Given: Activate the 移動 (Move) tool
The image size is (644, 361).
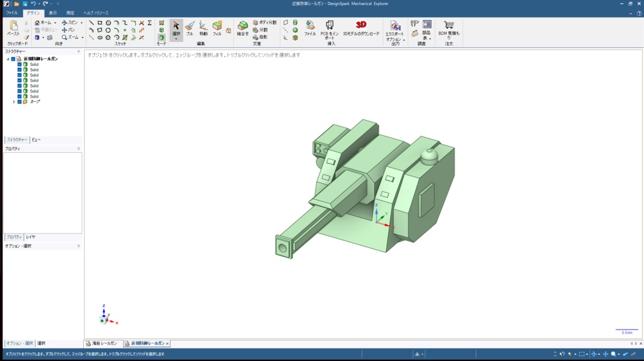Looking at the screenshot, I should pyautogui.click(x=203, y=28).
